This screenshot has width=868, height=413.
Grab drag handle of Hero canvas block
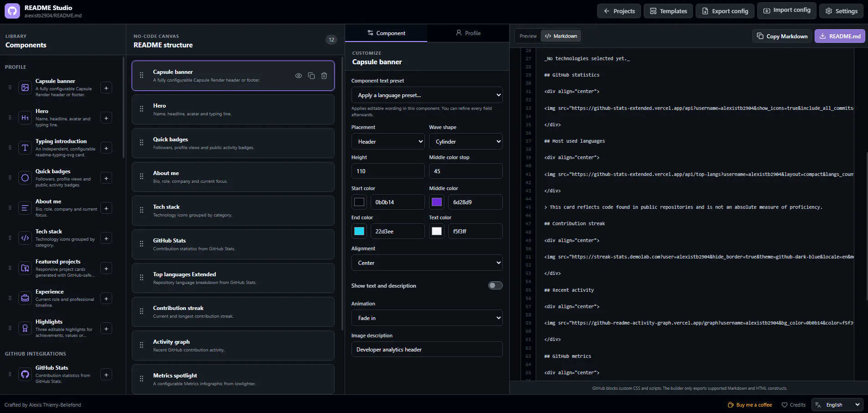click(x=142, y=109)
